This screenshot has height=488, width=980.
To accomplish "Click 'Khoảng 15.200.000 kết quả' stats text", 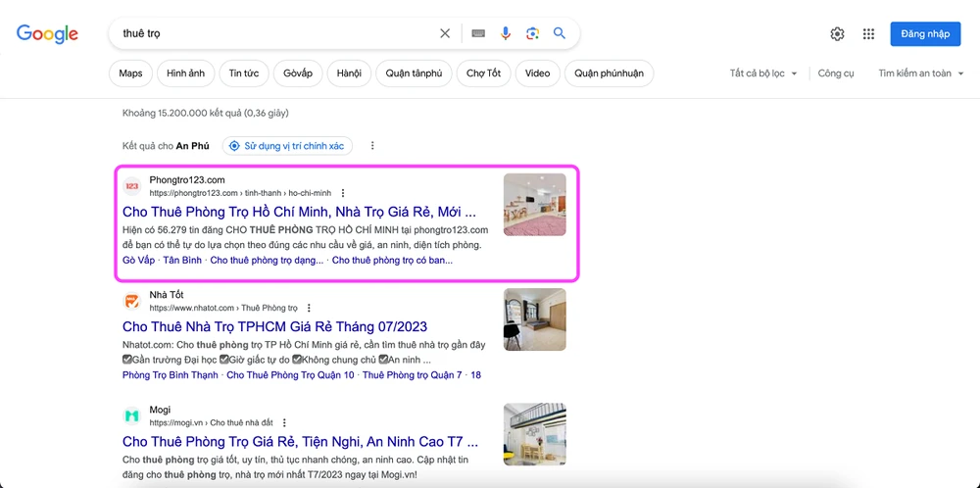I will pyautogui.click(x=206, y=113).
